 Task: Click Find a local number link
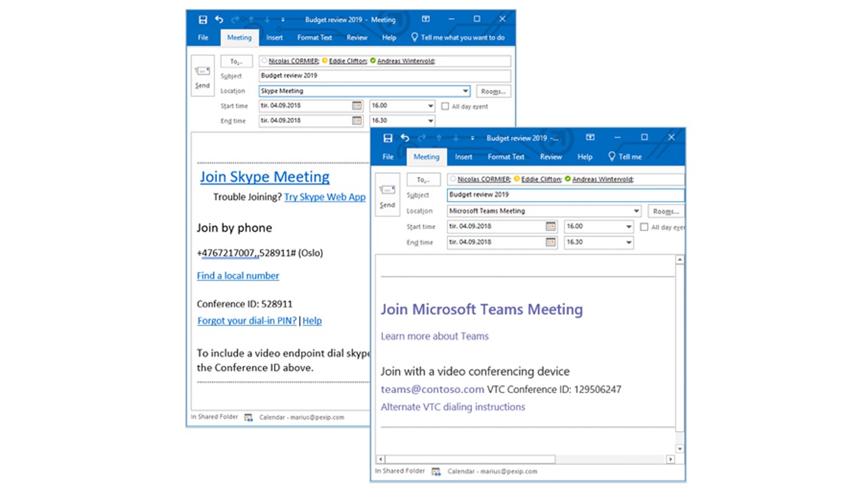point(238,276)
